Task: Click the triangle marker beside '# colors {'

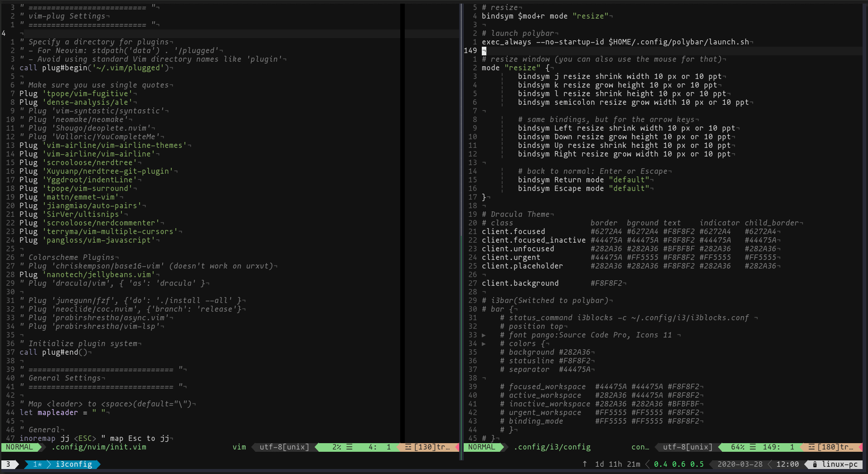Action: tap(484, 344)
